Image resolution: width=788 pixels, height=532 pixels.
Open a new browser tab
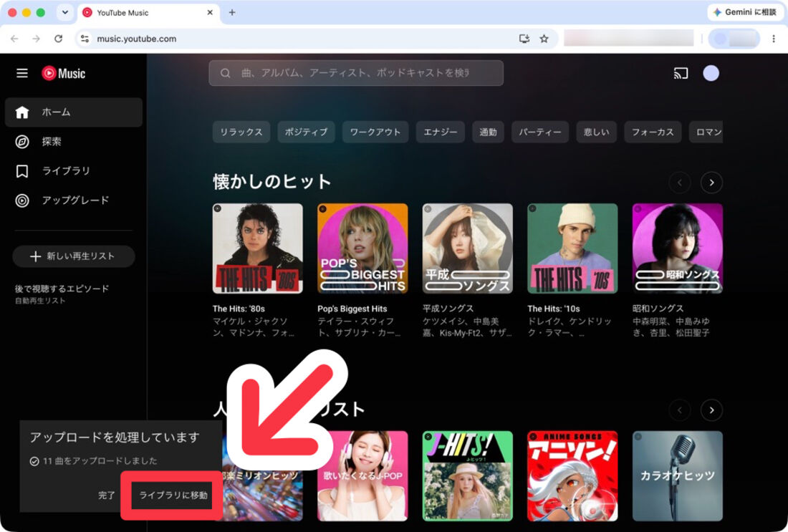[232, 13]
